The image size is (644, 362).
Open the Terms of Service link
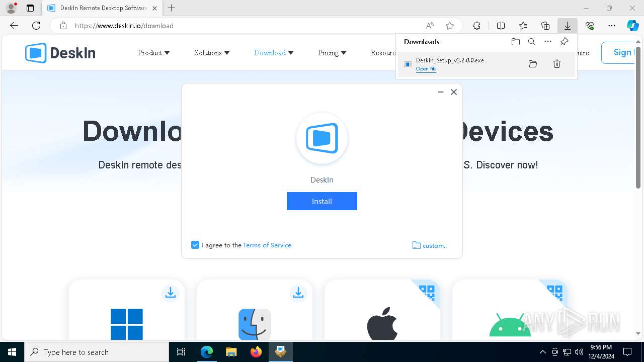click(x=267, y=245)
